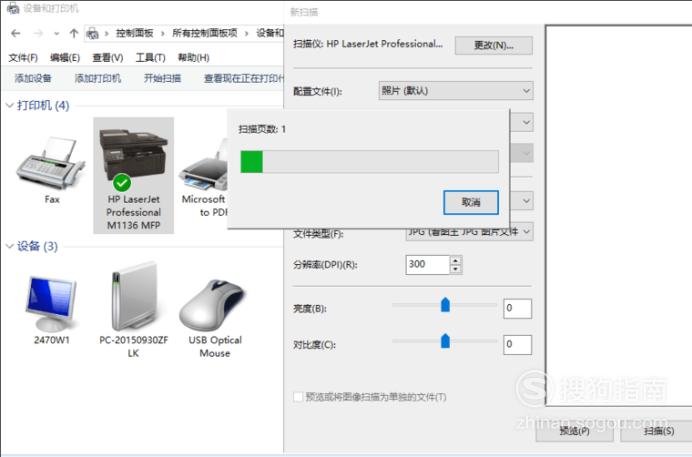The width and height of the screenshot is (692, 457).
Task: Click the 亮度(B) brightness slider handle
Action: [445, 305]
